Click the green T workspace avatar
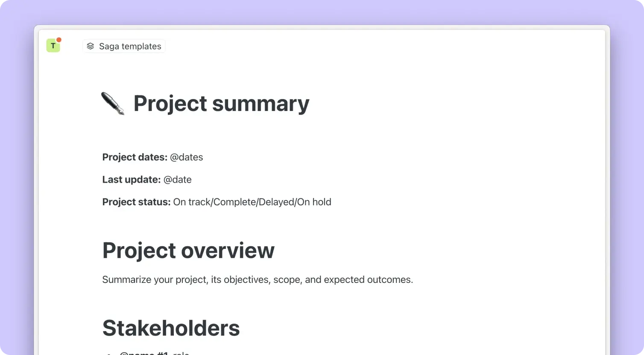644x355 pixels. 53,46
